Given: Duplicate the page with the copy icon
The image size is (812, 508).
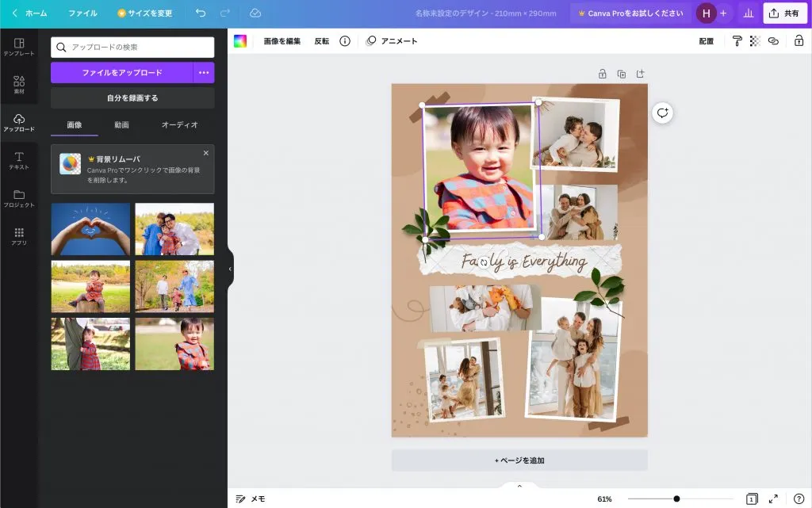Looking at the screenshot, I should [x=622, y=74].
